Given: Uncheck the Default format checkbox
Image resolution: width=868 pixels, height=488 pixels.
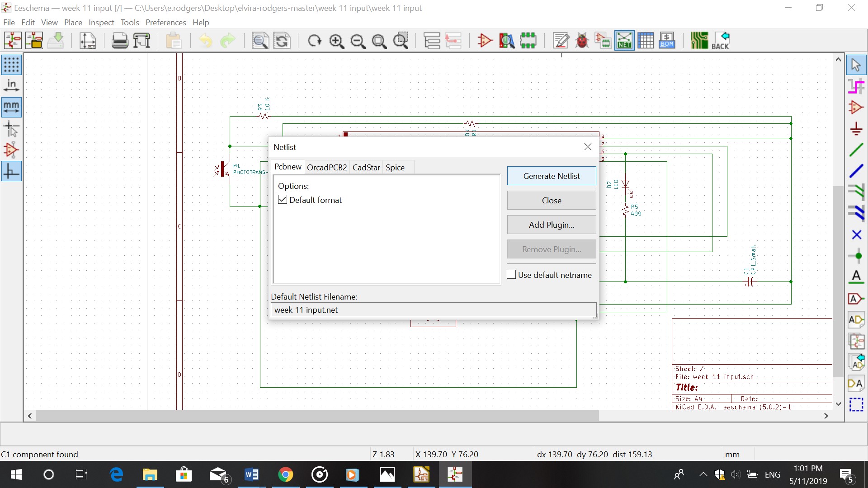Looking at the screenshot, I should click(283, 200).
